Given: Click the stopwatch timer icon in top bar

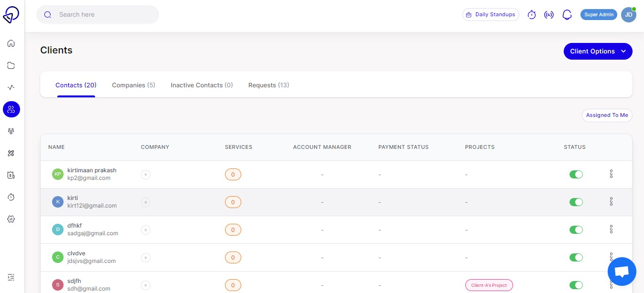Looking at the screenshot, I should 532,15.
